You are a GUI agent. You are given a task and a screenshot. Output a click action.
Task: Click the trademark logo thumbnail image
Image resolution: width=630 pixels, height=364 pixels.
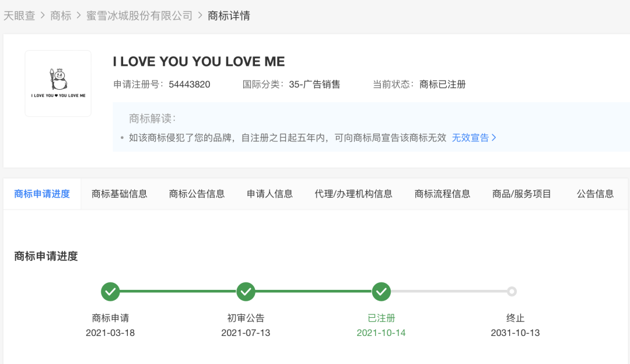tap(58, 83)
